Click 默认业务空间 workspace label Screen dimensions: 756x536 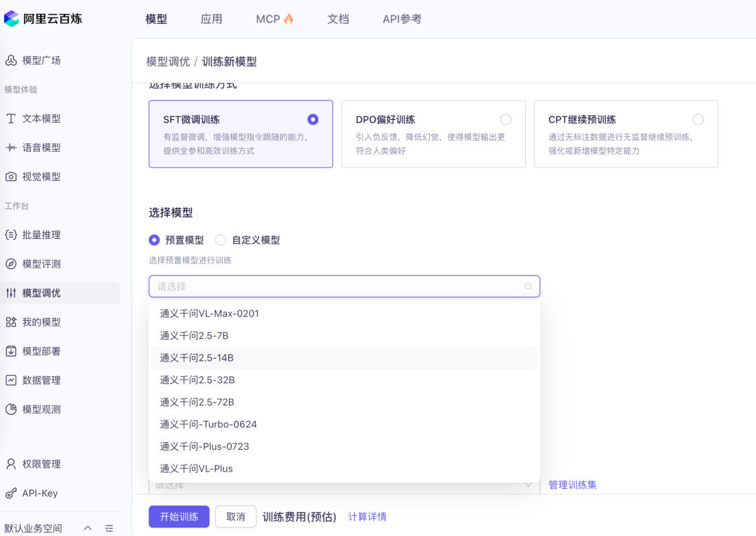point(34,528)
